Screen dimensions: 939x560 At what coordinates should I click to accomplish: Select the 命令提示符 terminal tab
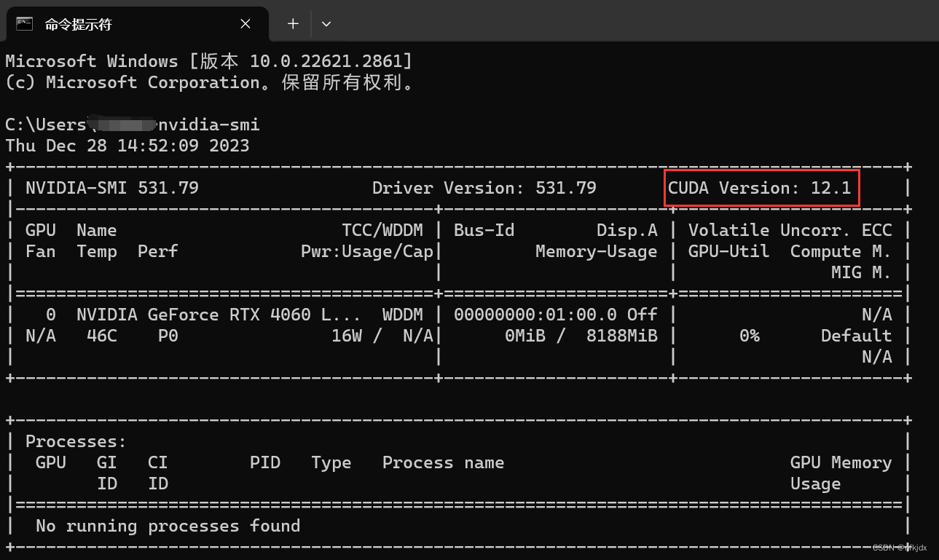(x=137, y=24)
